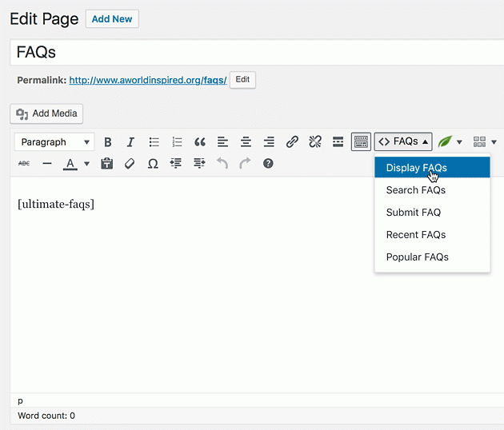This screenshot has width=504, height=430.
Task: Select Display FAQs from the menu
Action: [432, 168]
